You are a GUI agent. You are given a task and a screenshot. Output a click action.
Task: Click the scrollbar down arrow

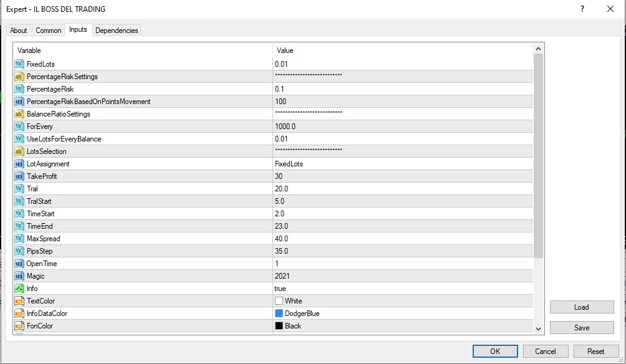pyautogui.click(x=538, y=328)
